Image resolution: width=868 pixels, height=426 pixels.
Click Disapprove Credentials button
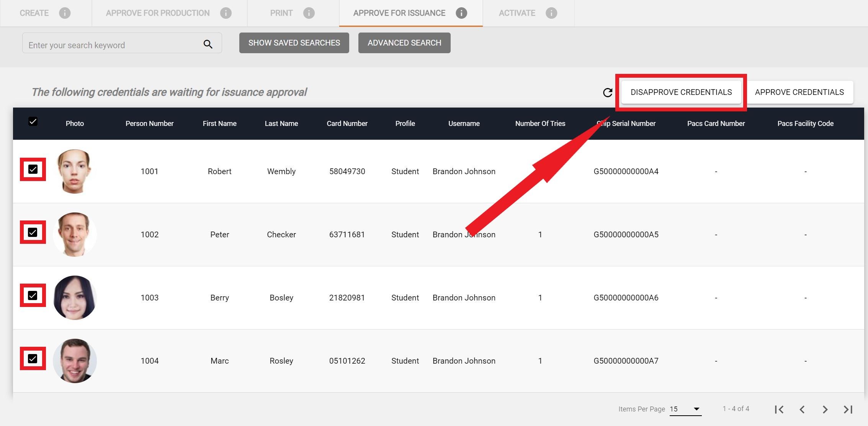681,92
